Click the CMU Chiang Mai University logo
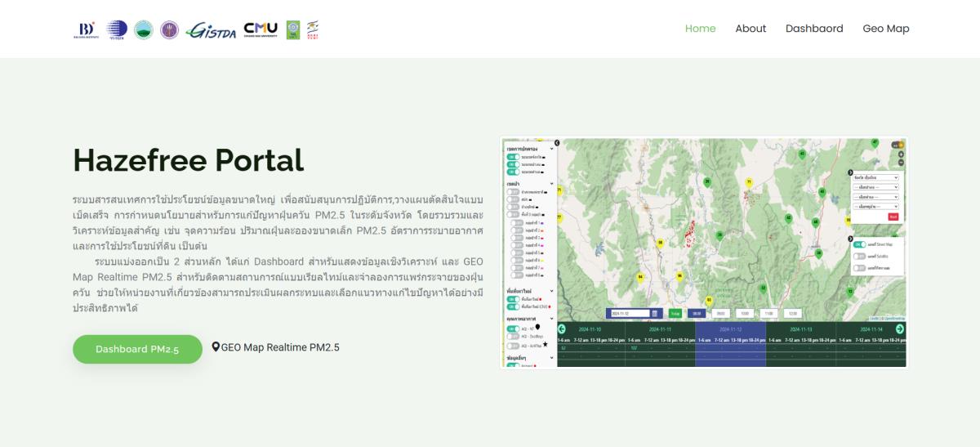 pos(261,29)
